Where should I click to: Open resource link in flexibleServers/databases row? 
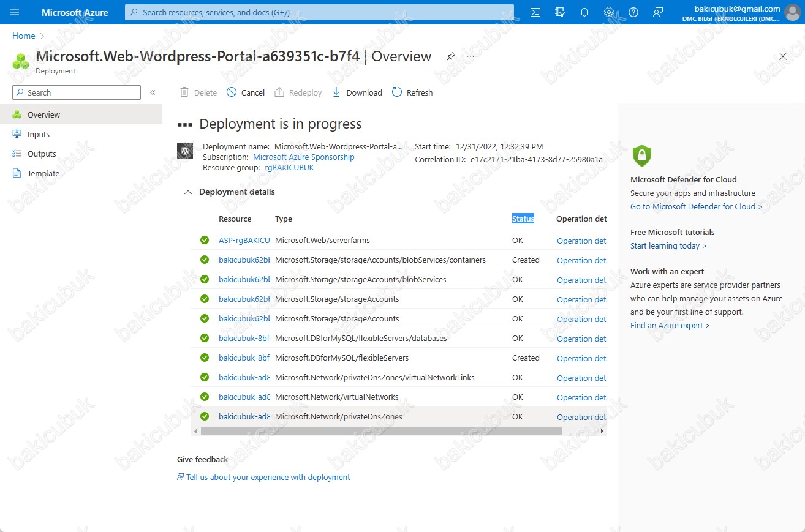click(x=244, y=339)
